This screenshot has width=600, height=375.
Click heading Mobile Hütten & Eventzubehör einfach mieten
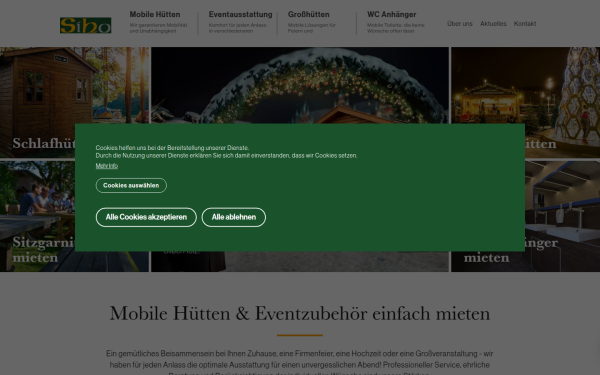(300, 313)
